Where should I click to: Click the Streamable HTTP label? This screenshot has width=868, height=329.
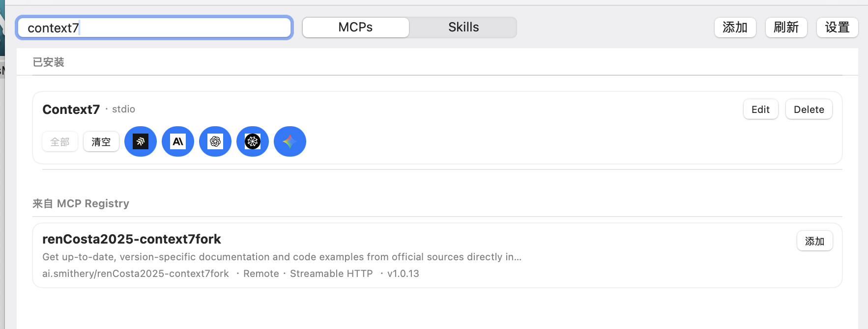coord(331,274)
